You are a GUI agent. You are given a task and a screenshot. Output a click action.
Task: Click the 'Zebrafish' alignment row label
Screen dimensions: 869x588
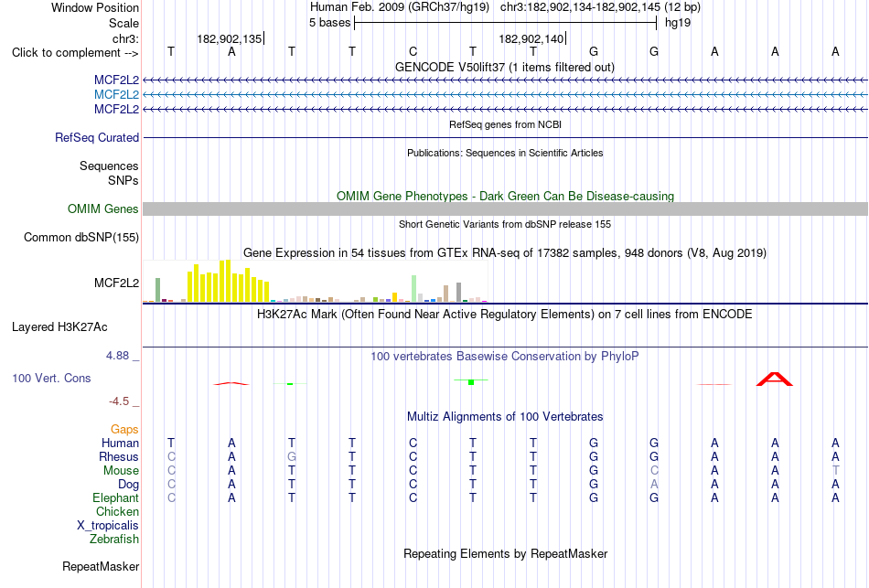click(114, 539)
